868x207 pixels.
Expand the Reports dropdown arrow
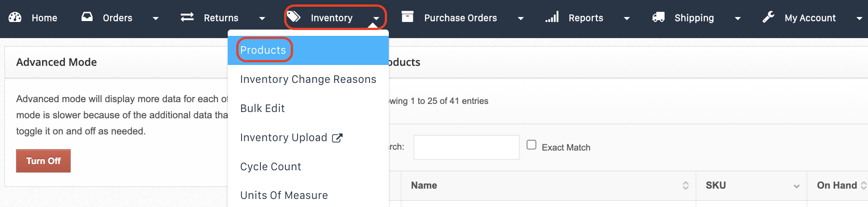click(627, 18)
